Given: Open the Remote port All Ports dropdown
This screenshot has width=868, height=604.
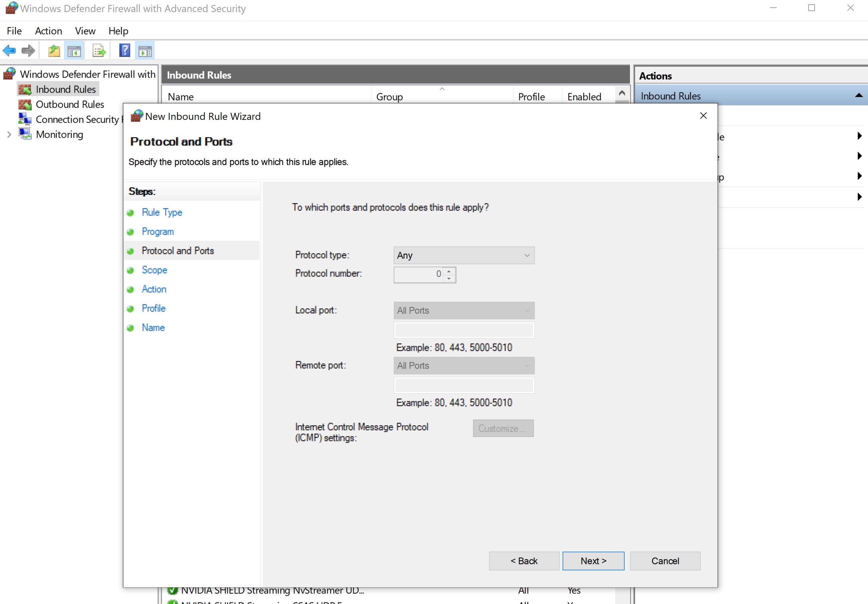Looking at the screenshot, I should (x=464, y=366).
